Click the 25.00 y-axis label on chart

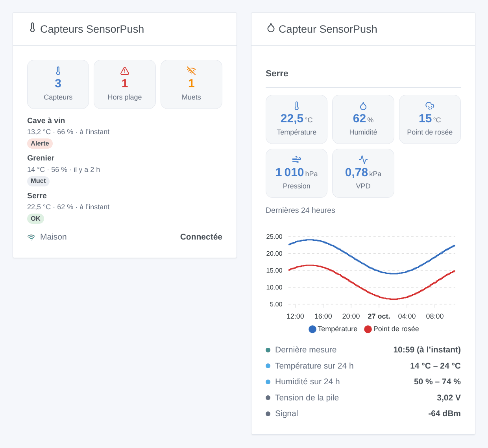click(274, 237)
